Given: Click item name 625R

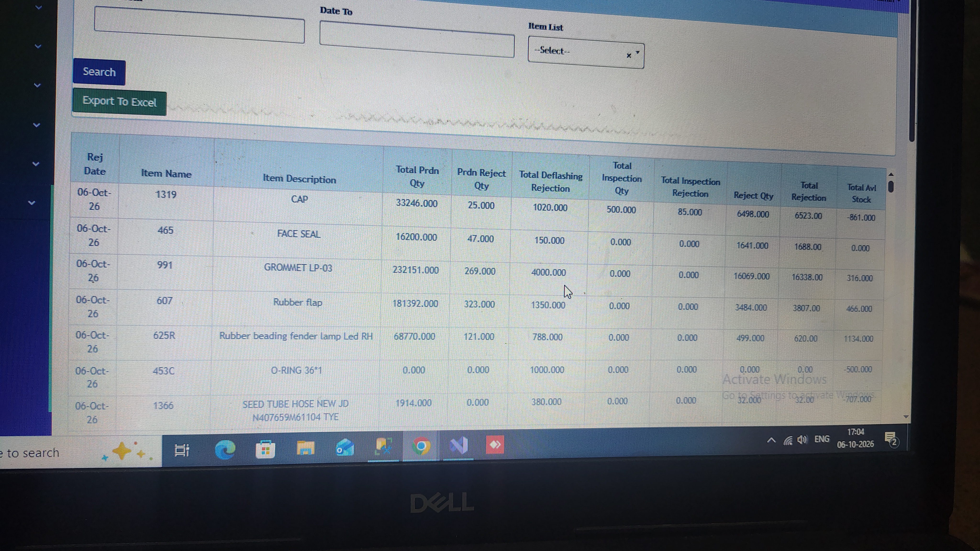Looking at the screenshot, I should pyautogui.click(x=164, y=335).
